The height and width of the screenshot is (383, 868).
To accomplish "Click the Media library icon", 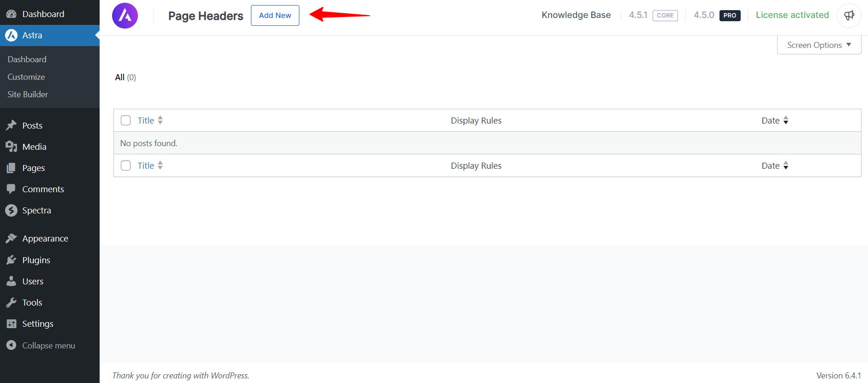I will click(x=11, y=147).
